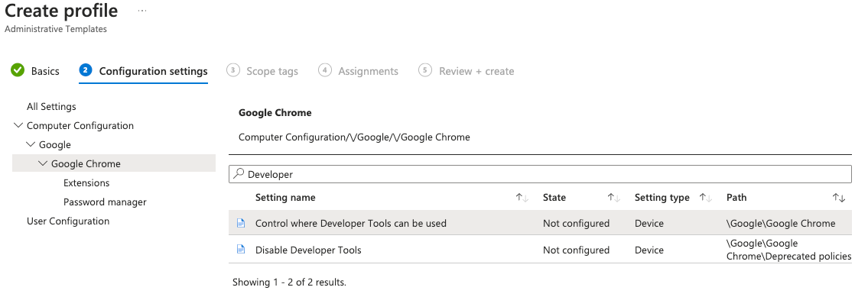This screenshot has height=297, width=868.
Task: Click the Showing 1 - 2 of 2 results text
Action: click(289, 282)
